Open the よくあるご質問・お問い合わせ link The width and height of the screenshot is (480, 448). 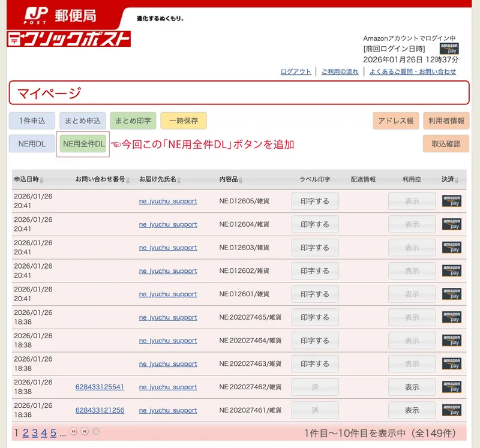413,71
